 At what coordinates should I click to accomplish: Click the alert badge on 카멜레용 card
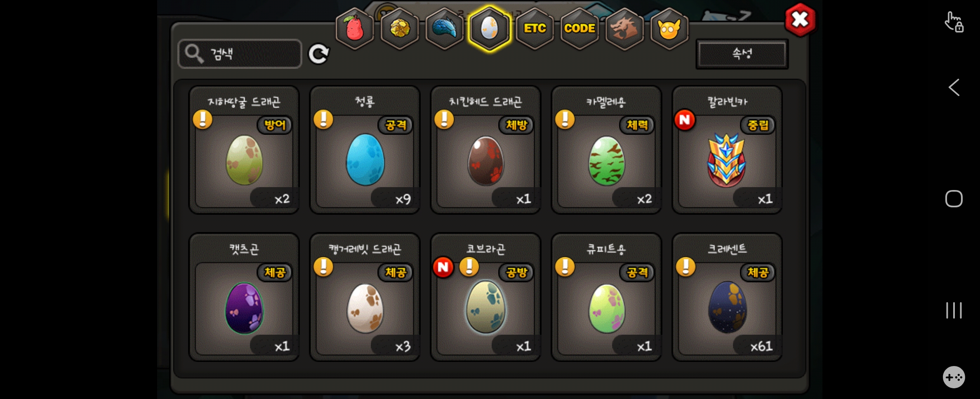coord(565,120)
